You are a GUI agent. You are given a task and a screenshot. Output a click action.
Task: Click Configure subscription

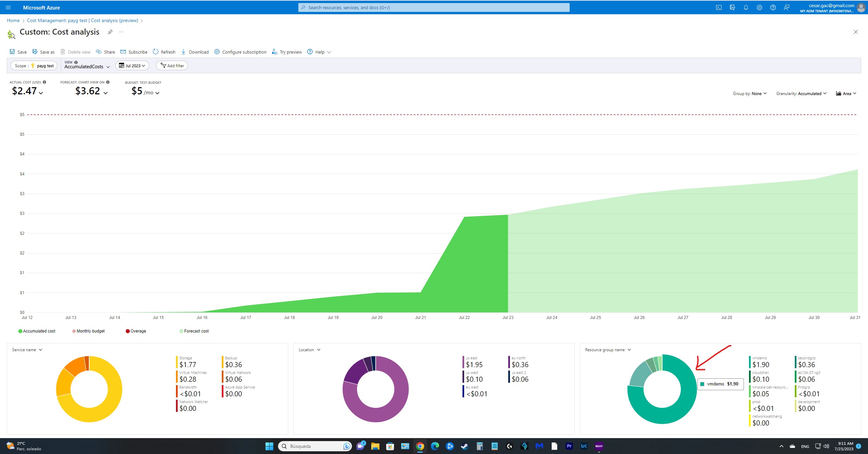240,52
